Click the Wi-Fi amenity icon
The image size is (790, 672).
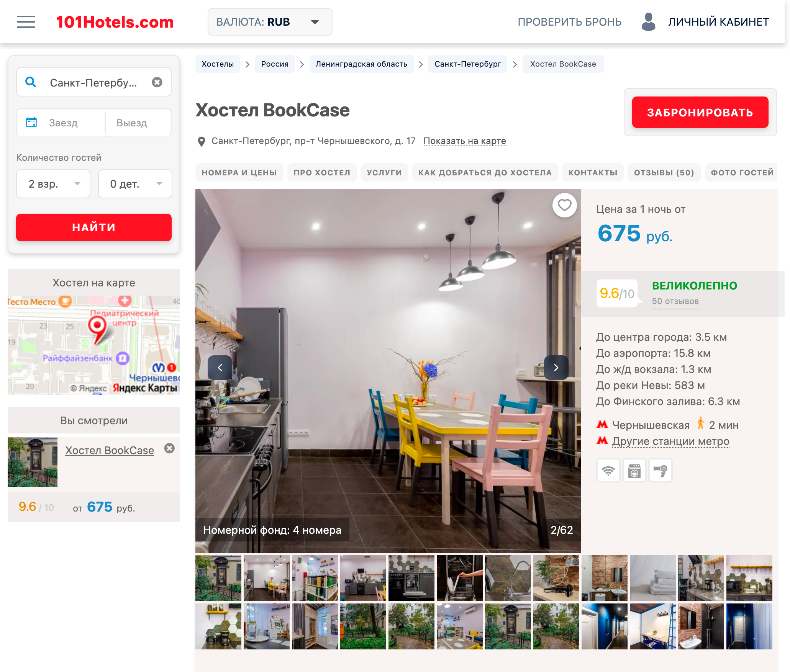(x=608, y=470)
